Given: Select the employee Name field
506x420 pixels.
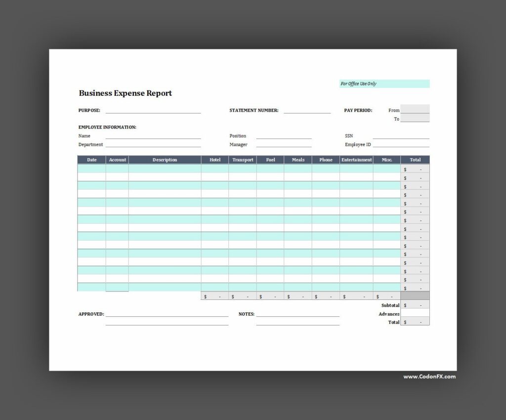Looking at the screenshot, I should 153,135.
